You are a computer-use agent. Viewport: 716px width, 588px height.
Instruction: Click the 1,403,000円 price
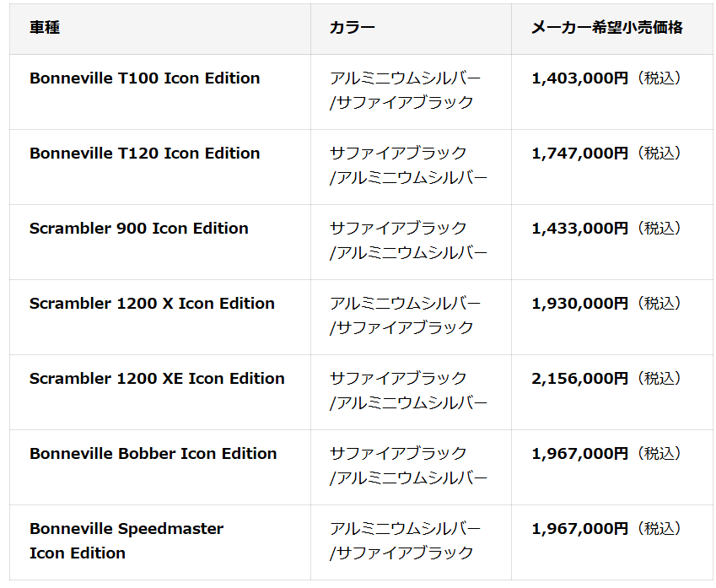[580, 78]
